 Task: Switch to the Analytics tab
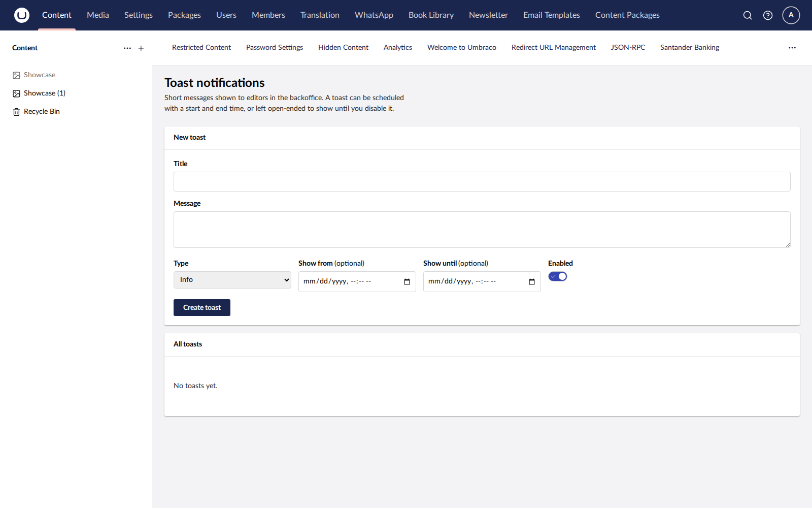(398, 47)
